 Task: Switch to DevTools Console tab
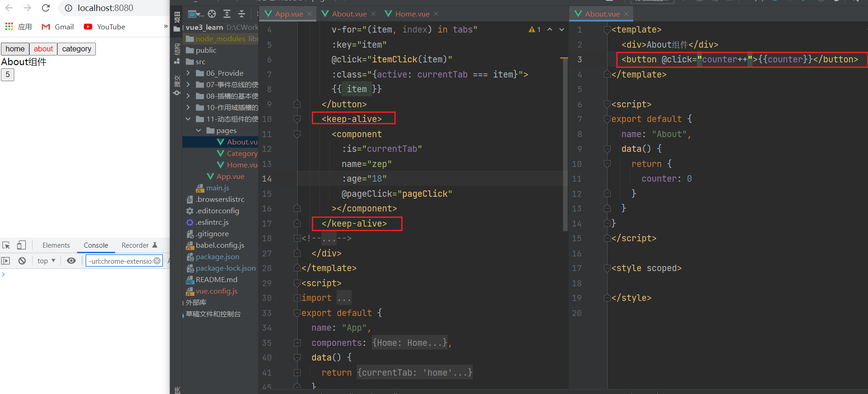point(96,245)
